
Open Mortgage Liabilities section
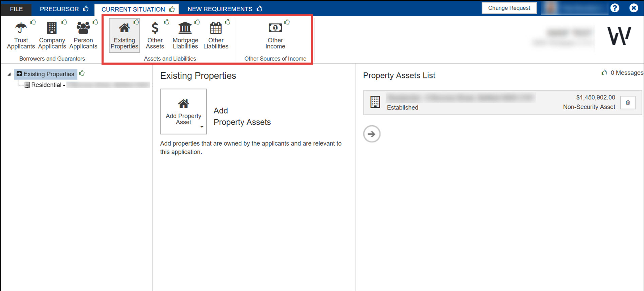point(185,35)
